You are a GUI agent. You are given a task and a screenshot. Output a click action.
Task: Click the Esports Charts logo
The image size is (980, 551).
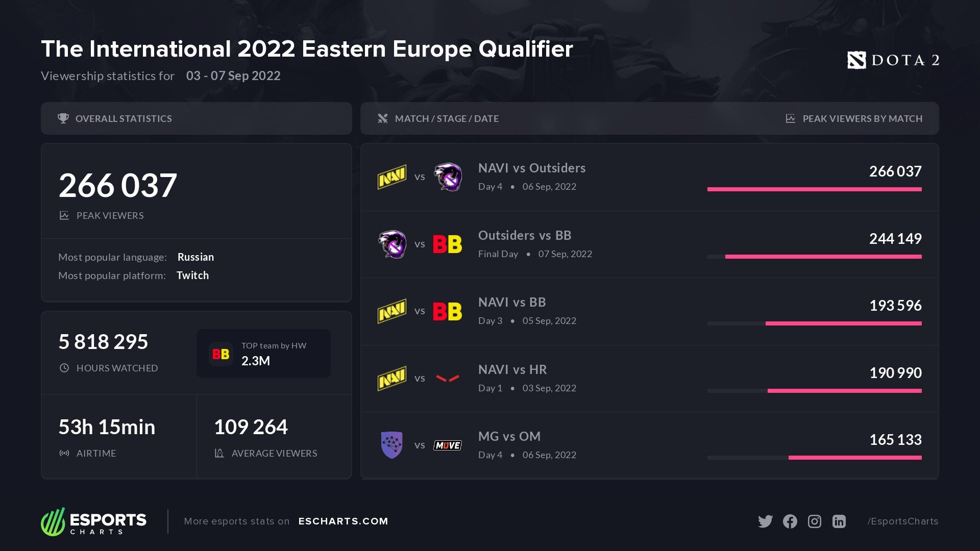[94, 521]
